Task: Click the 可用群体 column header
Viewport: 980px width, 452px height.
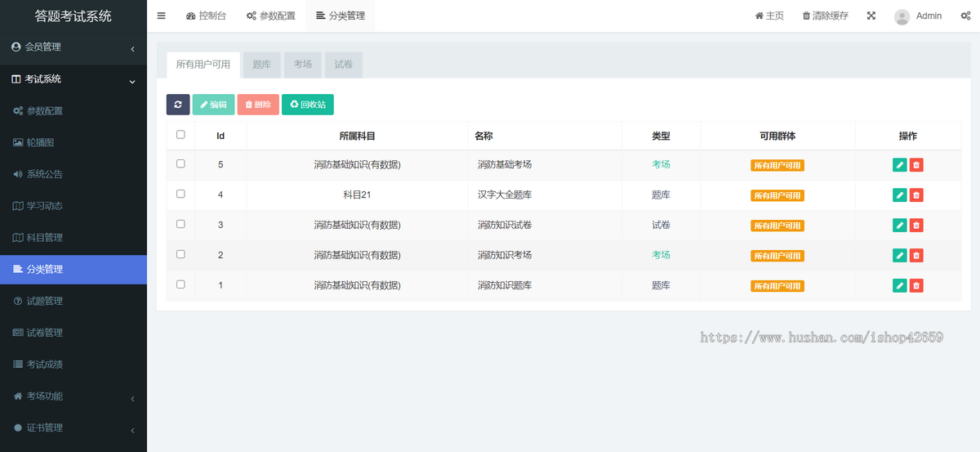Action: (777, 136)
